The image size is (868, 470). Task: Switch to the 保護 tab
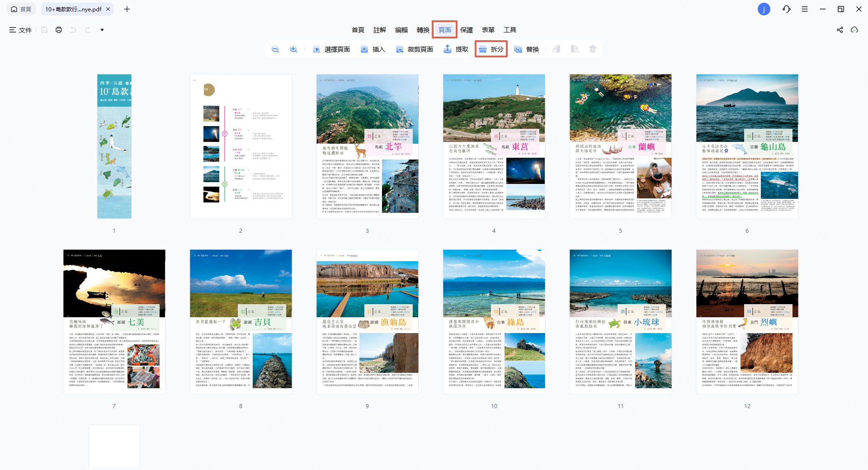[x=466, y=30]
